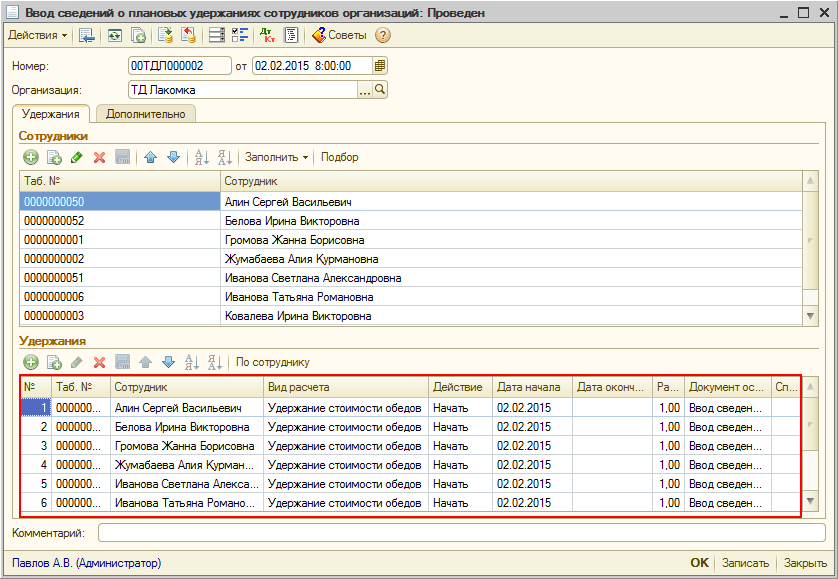
Task: Open help via the question mark icon
Action: (x=382, y=35)
